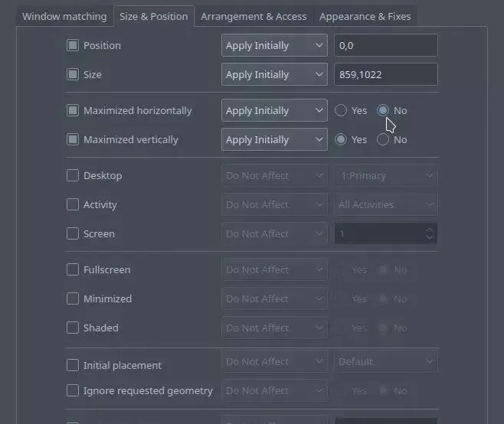Image resolution: width=504 pixels, height=424 pixels.
Task: Open Desktop Do Not Affect dropdown
Action: point(274,176)
